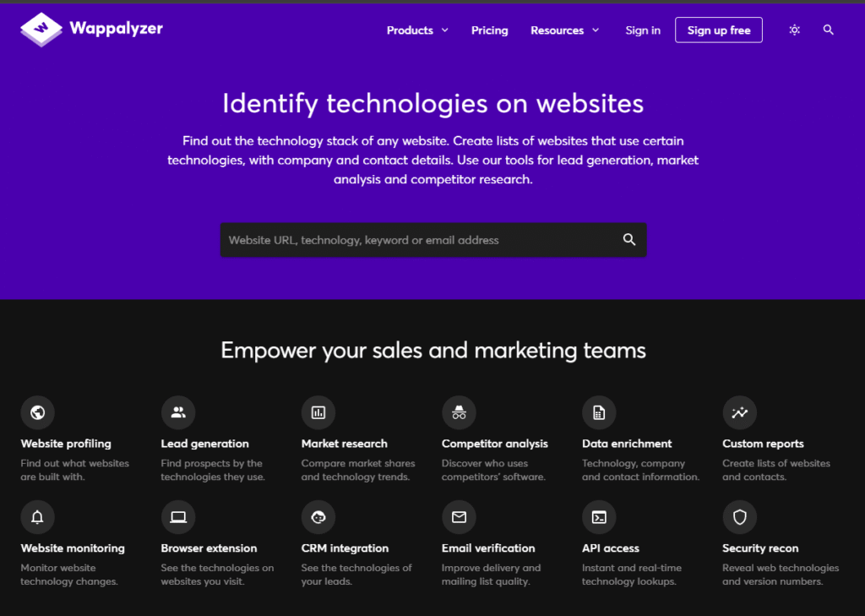Click 'Create lists of websites and contacts.'

776,470
